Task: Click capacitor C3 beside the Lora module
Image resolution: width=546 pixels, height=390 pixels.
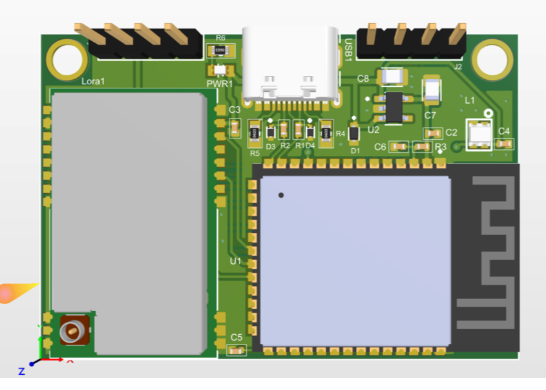Action: 235,128
